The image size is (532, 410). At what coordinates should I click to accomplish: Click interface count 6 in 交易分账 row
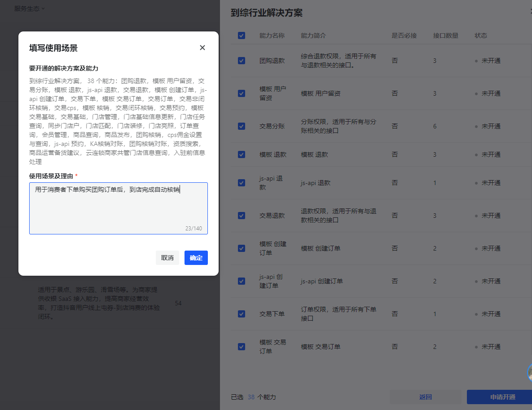click(x=435, y=126)
